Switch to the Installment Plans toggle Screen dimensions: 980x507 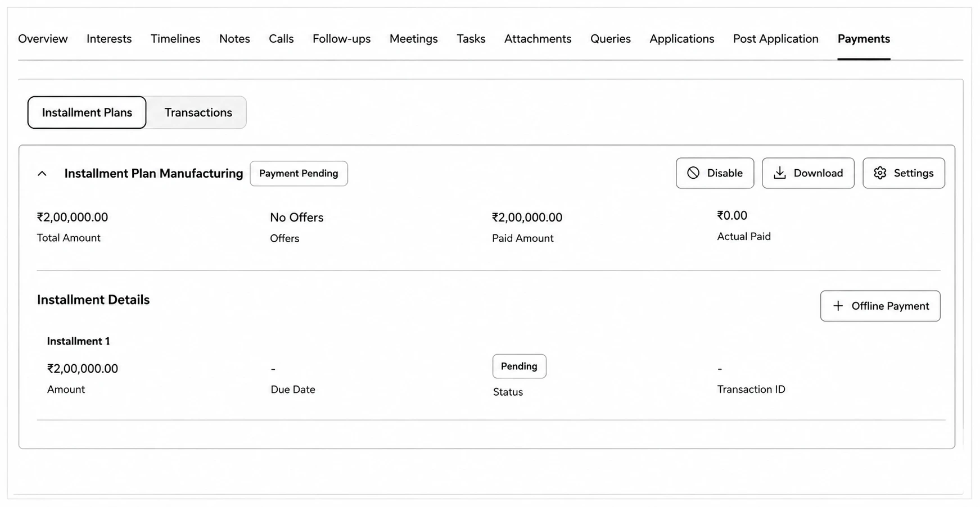coord(87,112)
